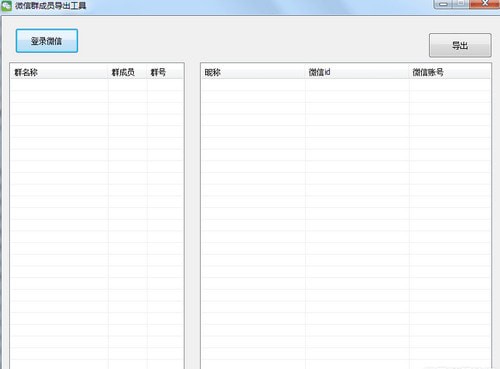Viewport: 500px width, 369px height.
Task: Click empty area under 昵称 column
Action: click(253, 200)
